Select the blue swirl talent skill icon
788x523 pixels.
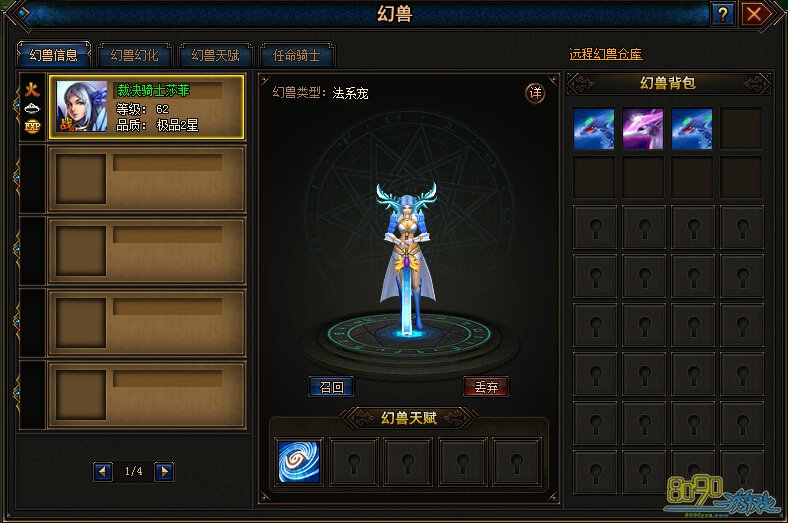click(x=299, y=462)
